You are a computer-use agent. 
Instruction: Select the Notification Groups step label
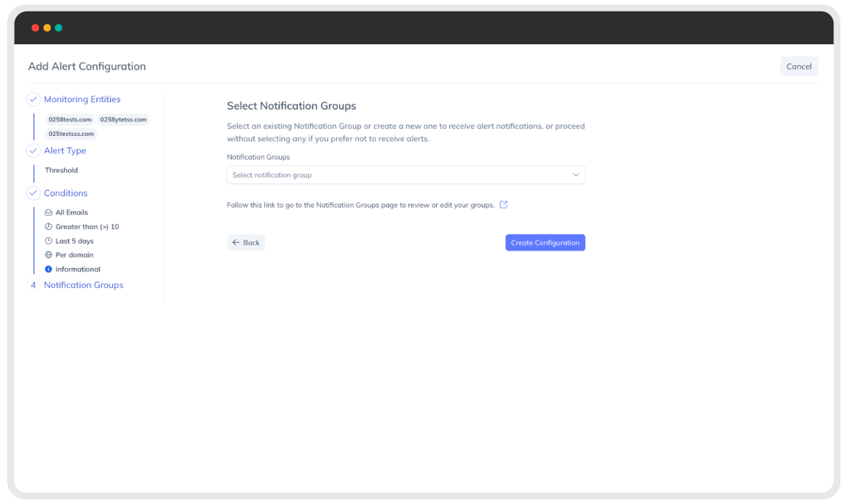(83, 285)
